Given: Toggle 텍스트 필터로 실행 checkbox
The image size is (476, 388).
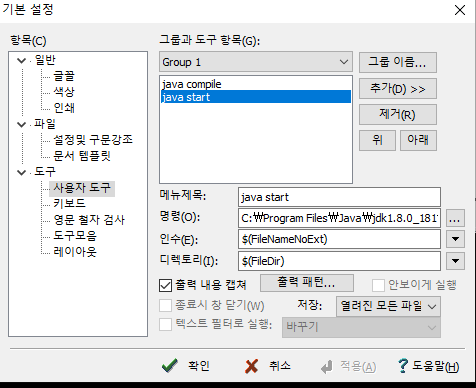Looking at the screenshot, I should [x=166, y=324].
